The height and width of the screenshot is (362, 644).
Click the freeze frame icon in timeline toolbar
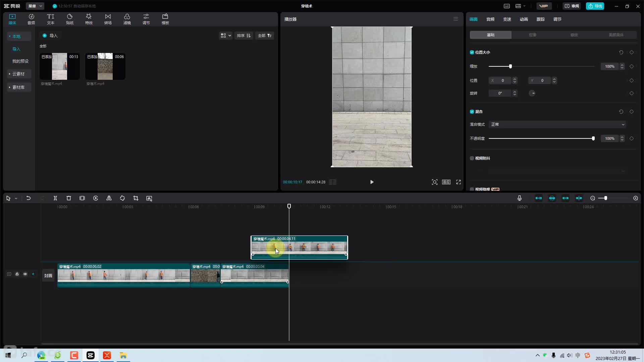pos(82,198)
